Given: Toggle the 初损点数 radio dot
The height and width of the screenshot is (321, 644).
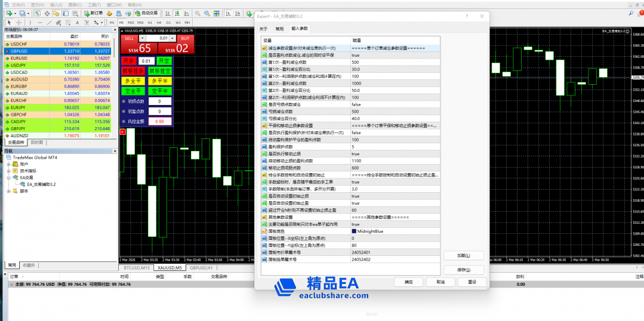Looking at the screenshot, I should (x=124, y=101).
